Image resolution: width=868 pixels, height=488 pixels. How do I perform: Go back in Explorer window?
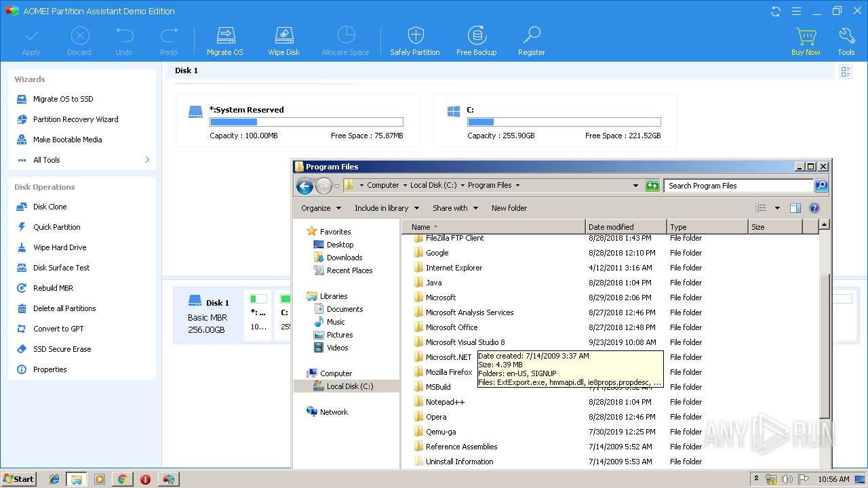pyautogui.click(x=305, y=186)
